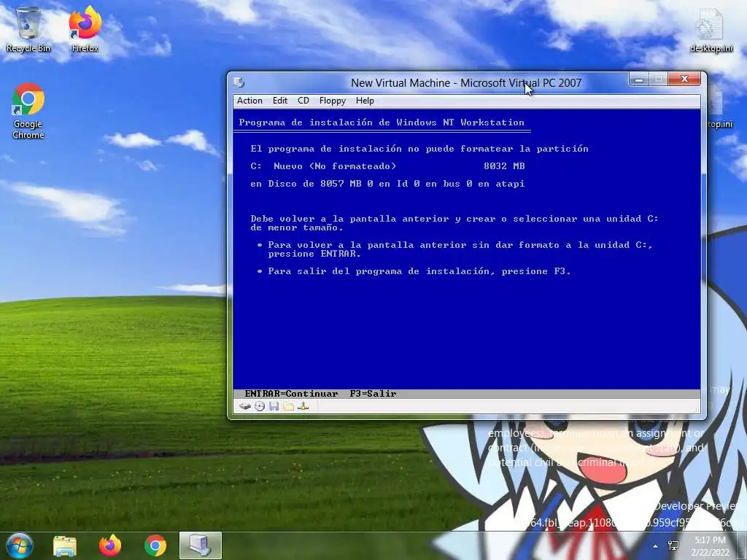747x560 pixels.
Task: Click the Virtual PC taskbar button
Action: click(201, 545)
